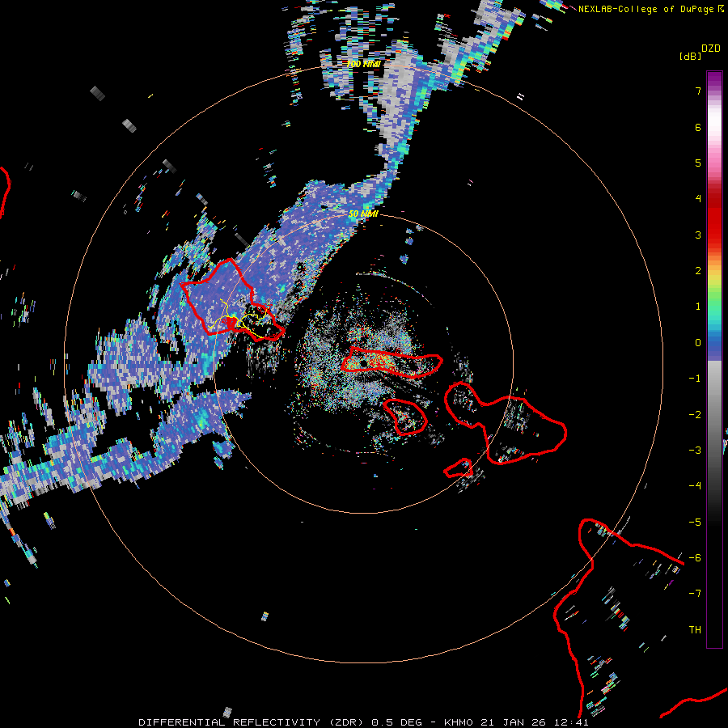The image size is (728, 728).
Task: Click the 2 value on color scale
Action: point(698,271)
